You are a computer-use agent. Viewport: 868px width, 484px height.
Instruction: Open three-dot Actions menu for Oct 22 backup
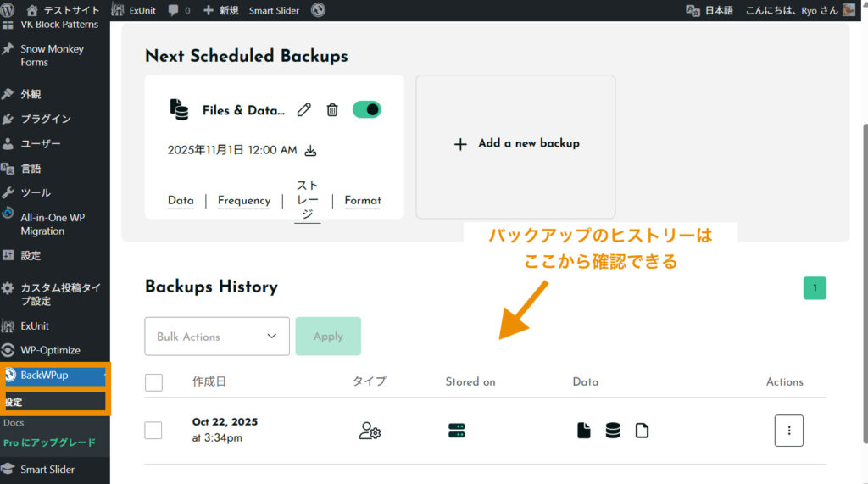tap(788, 431)
